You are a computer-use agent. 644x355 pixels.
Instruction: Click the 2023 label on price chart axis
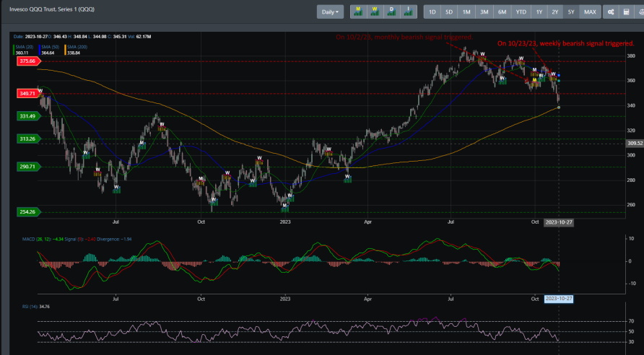tap(284, 222)
